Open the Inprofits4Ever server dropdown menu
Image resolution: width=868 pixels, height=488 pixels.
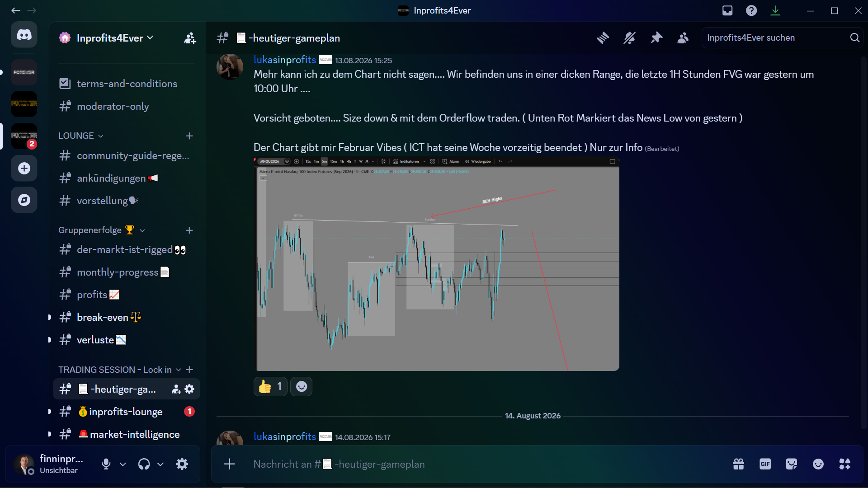point(115,38)
